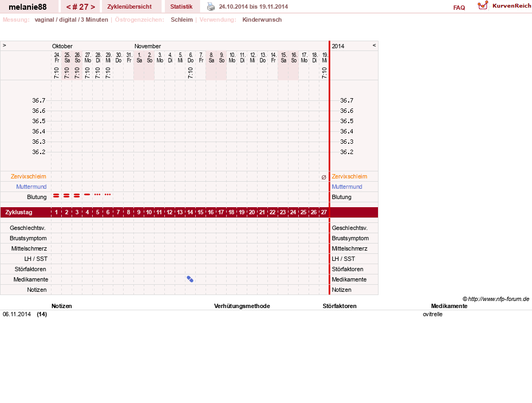Click the 7:10 time under 6. Do
This screenshot has height=403, width=532.
pyautogui.click(x=190, y=73)
